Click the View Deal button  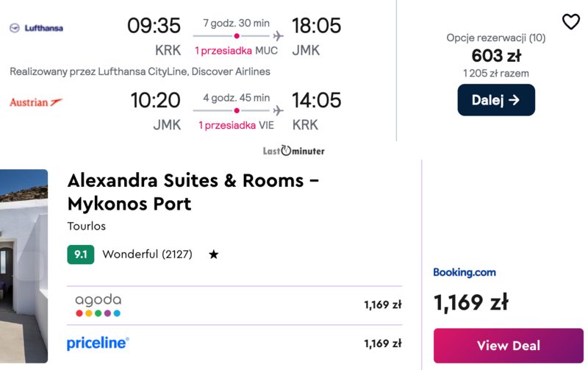click(508, 346)
